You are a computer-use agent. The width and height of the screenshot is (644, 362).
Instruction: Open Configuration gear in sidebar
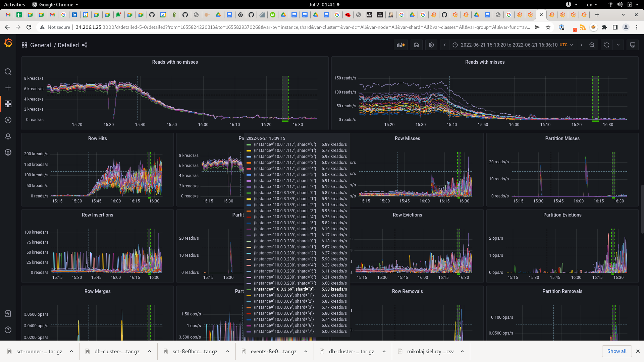(8, 152)
